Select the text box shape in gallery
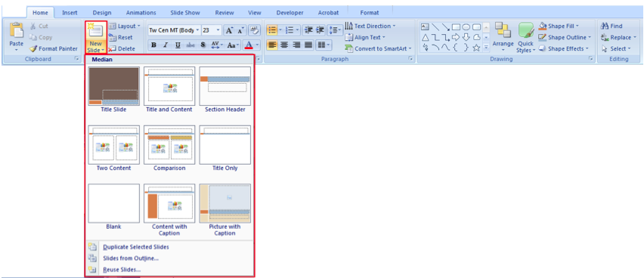Screen dimensions: 644x278 tap(425, 27)
